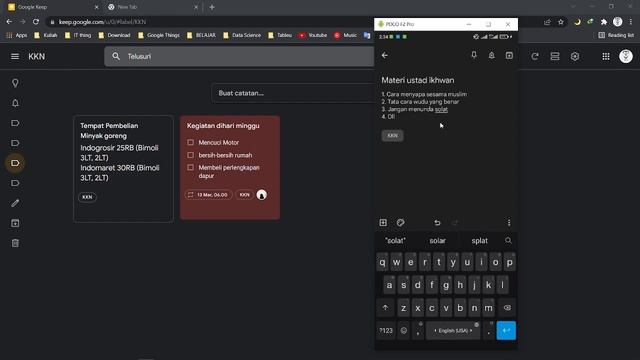Add reminder bell in phone note
The width and height of the screenshot is (640, 360).
(491, 55)
